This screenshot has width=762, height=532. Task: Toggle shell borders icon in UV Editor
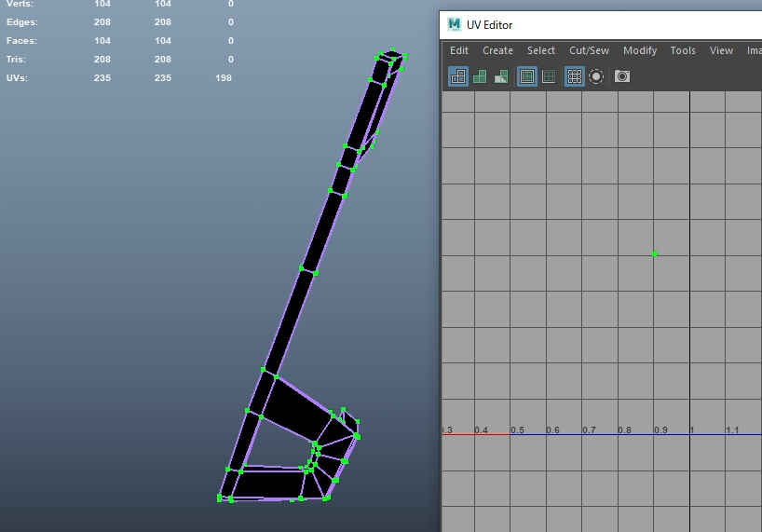549,76
